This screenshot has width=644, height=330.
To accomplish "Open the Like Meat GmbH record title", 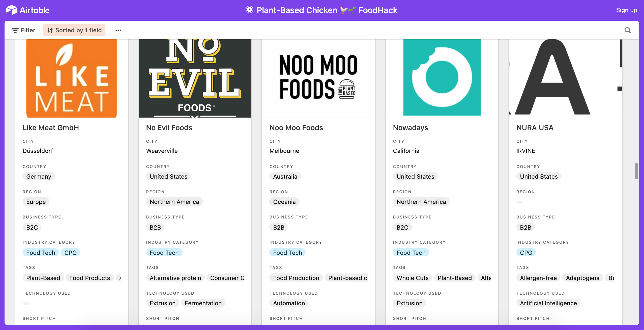I will [51, 128].
